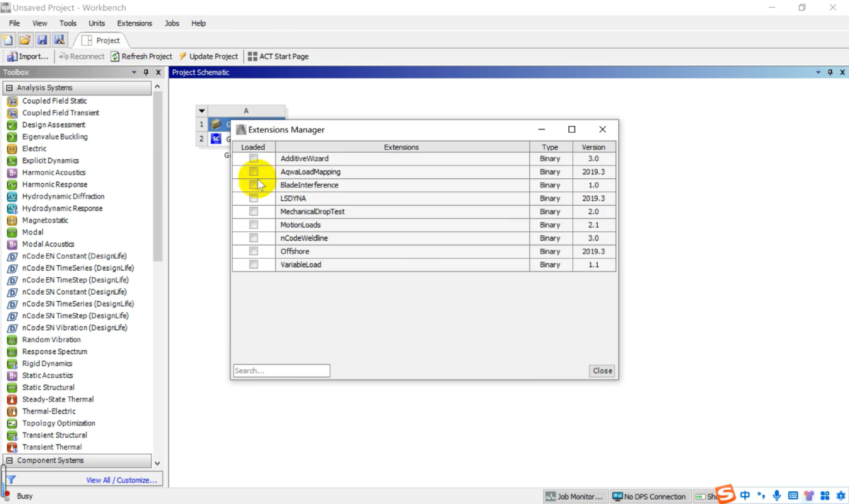
Task: Select Rigid Dynamics system
Action: click(47, 363)
